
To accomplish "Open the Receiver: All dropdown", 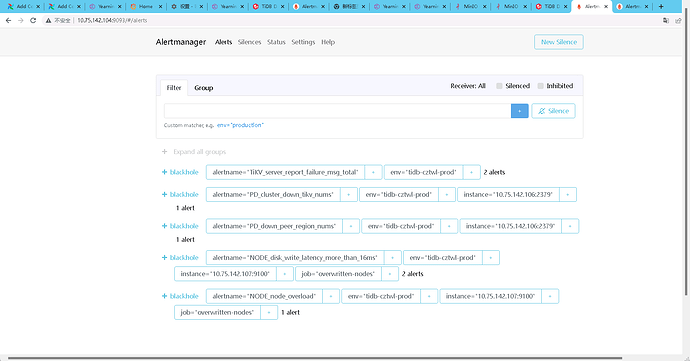I will click(x=468, y=86).
